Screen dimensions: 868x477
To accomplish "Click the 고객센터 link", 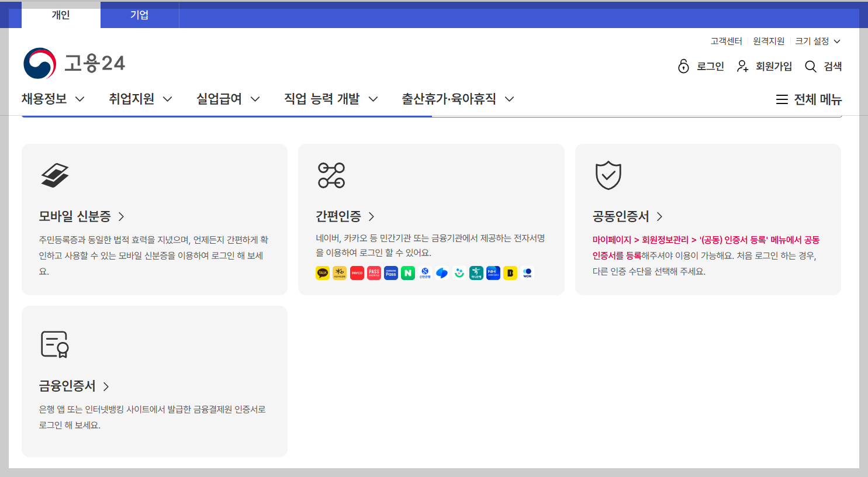I will point(726,41).
